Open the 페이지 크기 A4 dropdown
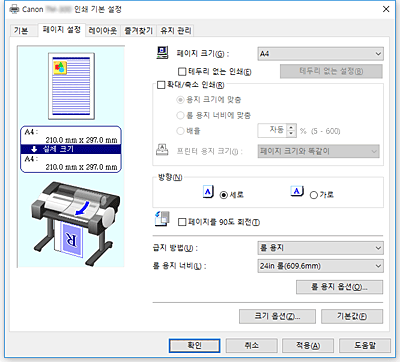This screenshot has height=362, width=400. [320, 54]
